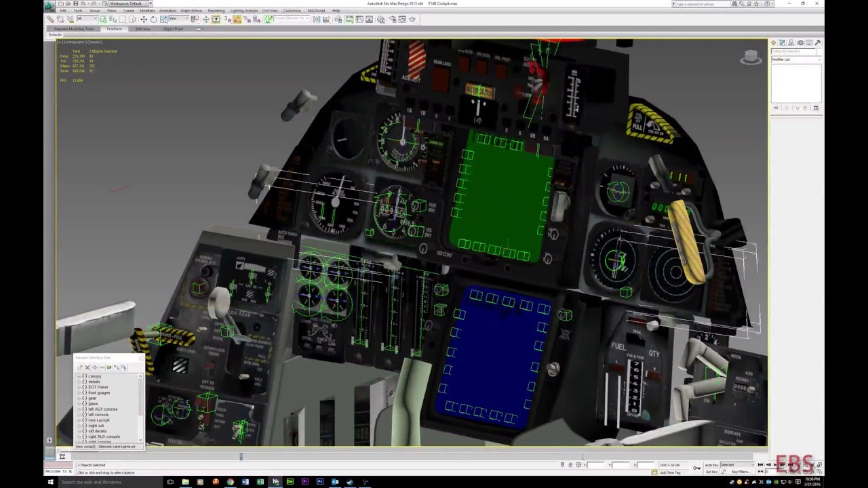Click the Select and Link tool
Viewport: 868px width, 488px height.
51,19
